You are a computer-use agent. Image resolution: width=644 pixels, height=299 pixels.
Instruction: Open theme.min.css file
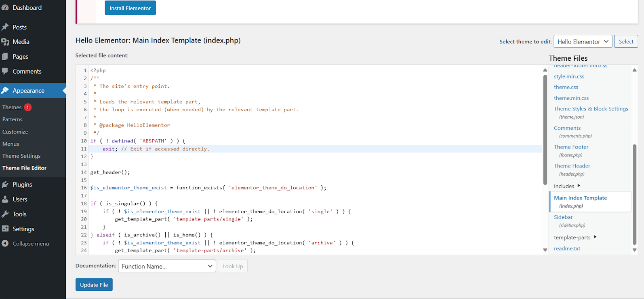(x=571, y=98)
